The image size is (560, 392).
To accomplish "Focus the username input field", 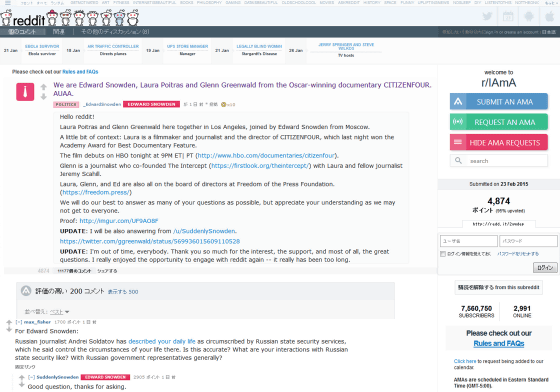I will pos(469,241).
